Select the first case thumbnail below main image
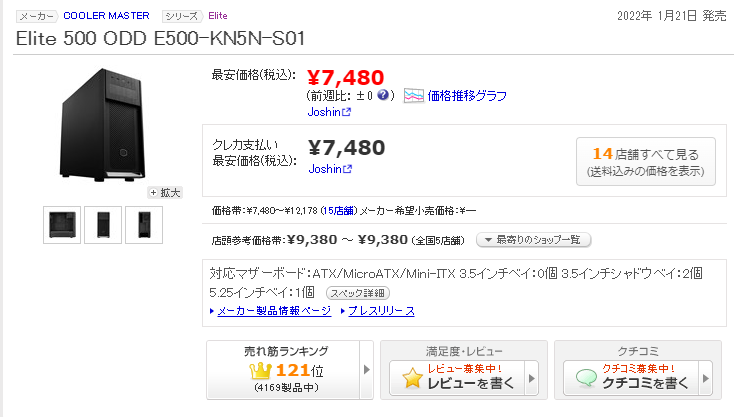The height and width of the screenshot is (417, 734). [x=63, y=225]
